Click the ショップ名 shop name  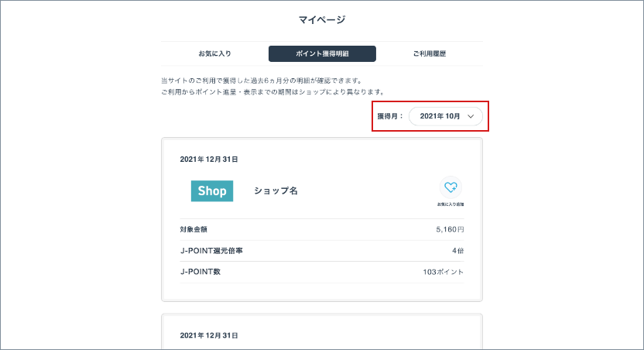pyautogui.click(x=276, y=190)
